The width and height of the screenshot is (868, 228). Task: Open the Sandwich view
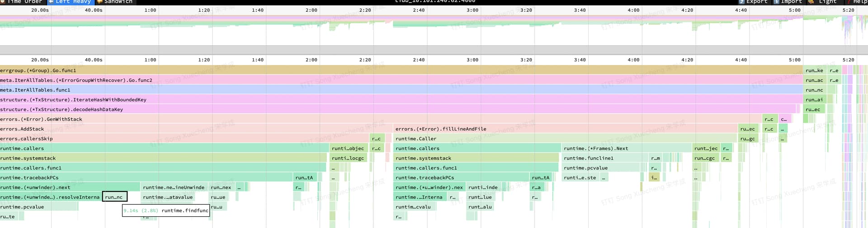(x=114, y=2)
